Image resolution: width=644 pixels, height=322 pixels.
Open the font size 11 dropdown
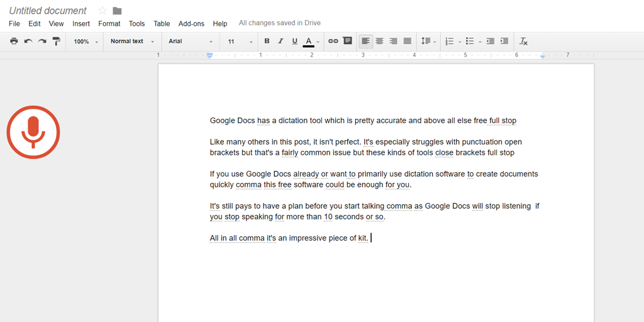(240, 42)
